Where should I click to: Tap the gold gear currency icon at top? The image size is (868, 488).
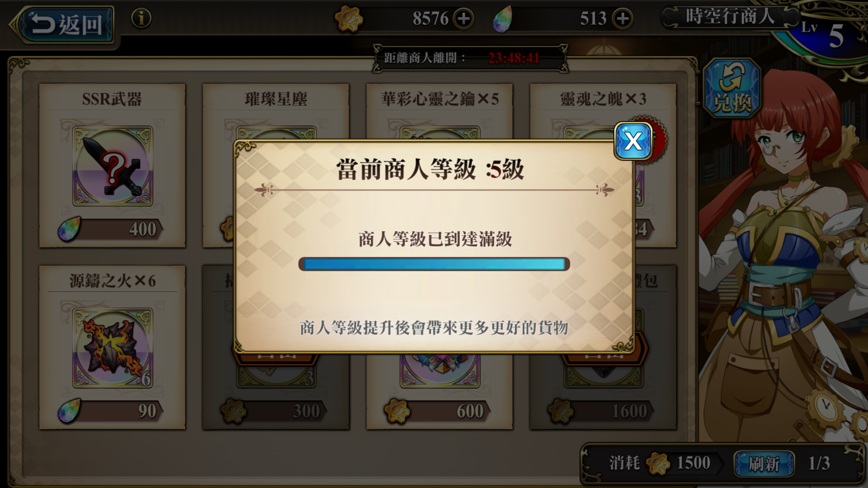349,18
